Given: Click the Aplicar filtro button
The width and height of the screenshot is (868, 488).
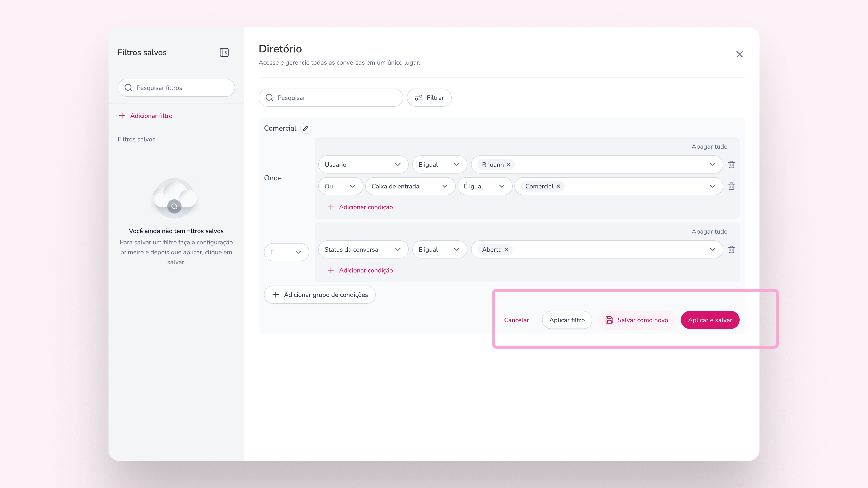Looking at the screenshot, I should [x=567, y=320].
